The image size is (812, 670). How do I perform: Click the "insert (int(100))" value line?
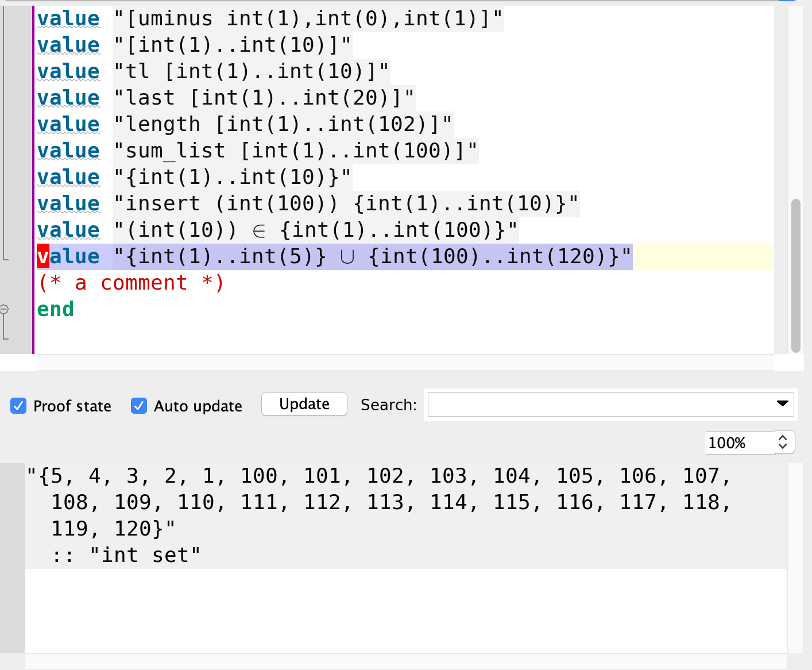[x=308, y=204]
